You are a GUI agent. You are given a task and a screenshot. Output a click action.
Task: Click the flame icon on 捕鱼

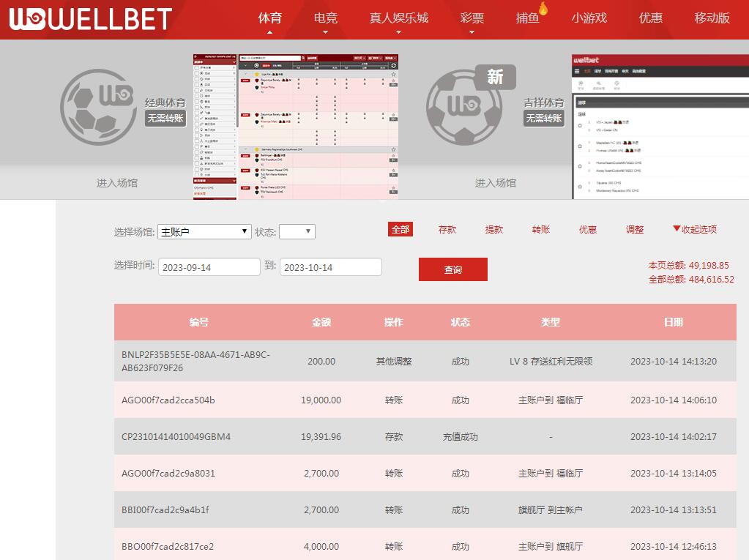pyautogui.click(x=543, y=8)
